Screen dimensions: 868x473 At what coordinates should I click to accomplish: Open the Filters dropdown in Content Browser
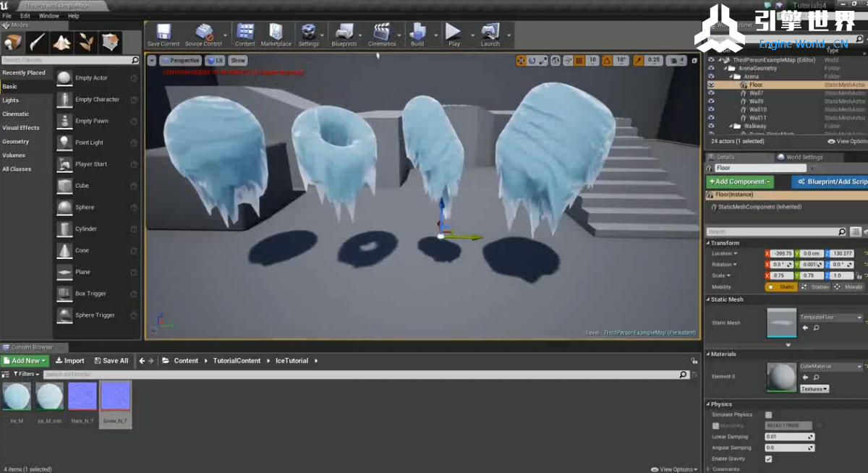(25, 374)
